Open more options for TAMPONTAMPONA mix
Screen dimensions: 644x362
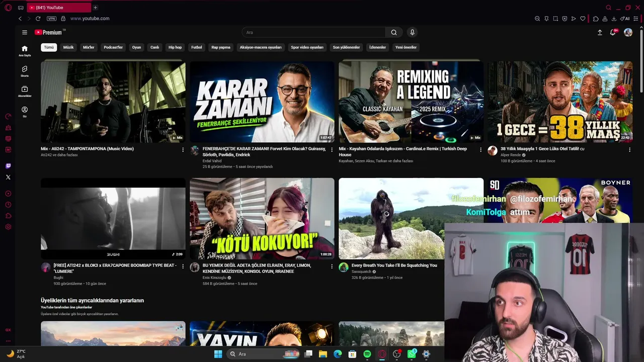pyautogui.click(x=183, y=150)
